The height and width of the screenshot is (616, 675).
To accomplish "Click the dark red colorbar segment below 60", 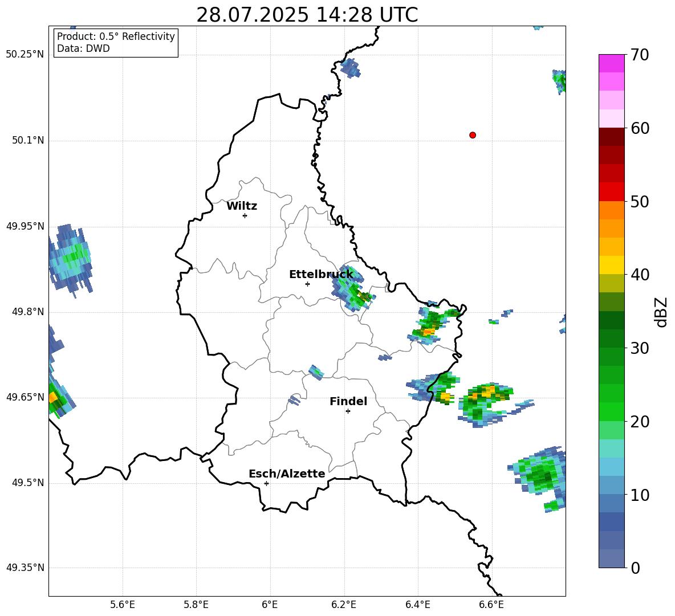I will (x=611, y=137).
